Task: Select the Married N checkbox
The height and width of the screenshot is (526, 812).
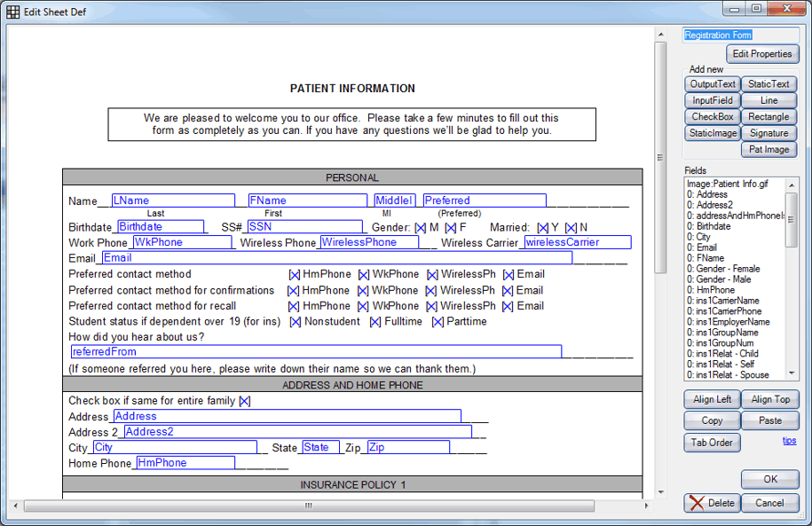Action: 571,228
